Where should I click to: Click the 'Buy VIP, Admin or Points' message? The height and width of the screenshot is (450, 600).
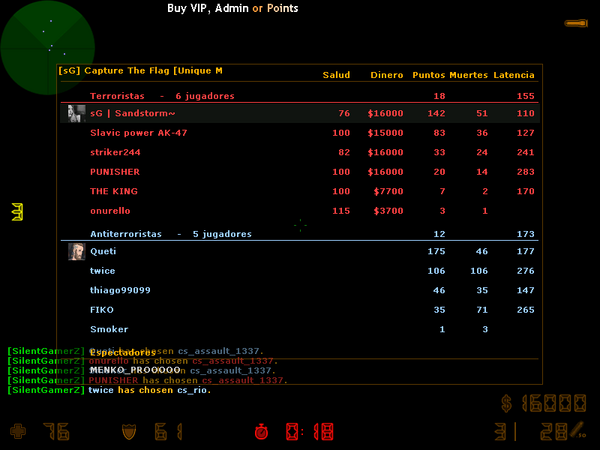[233, 8]
